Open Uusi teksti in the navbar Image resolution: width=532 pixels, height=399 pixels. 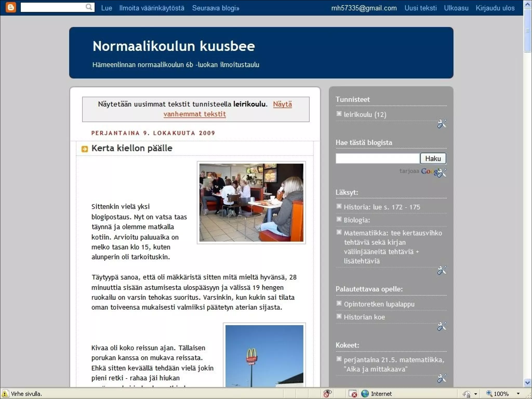point(420,8)
